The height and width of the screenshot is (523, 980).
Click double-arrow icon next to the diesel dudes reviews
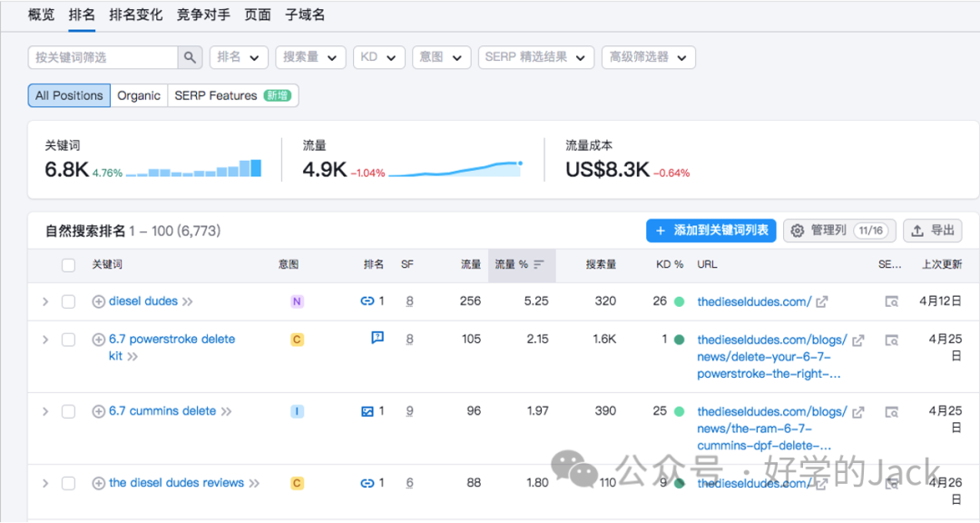pyautogui.click(x=254, y=484)
